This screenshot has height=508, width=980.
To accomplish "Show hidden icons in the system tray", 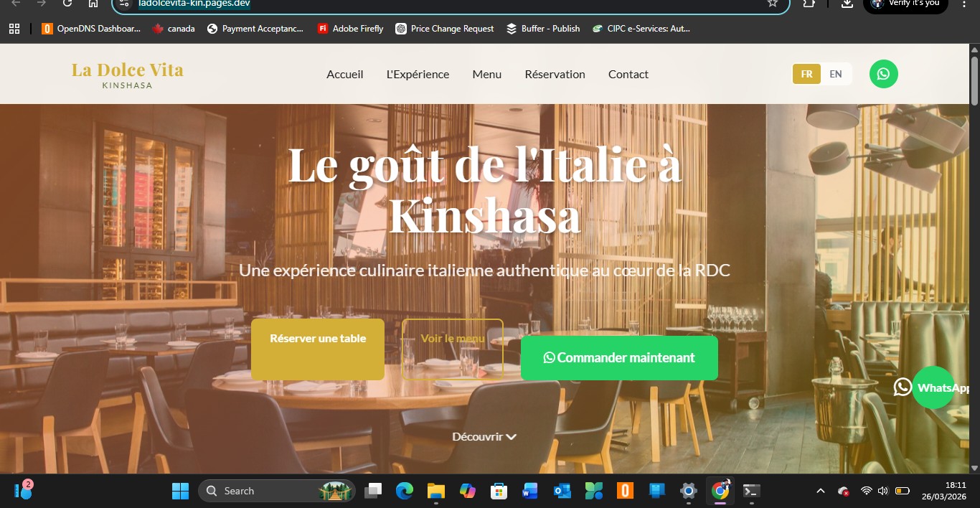I will pos(820,491).
